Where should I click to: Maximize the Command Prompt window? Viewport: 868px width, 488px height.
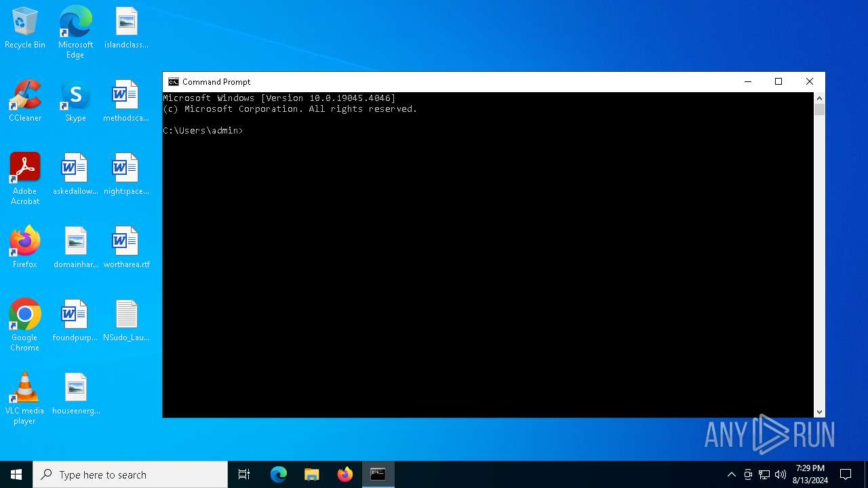click(x=778, y=82)
